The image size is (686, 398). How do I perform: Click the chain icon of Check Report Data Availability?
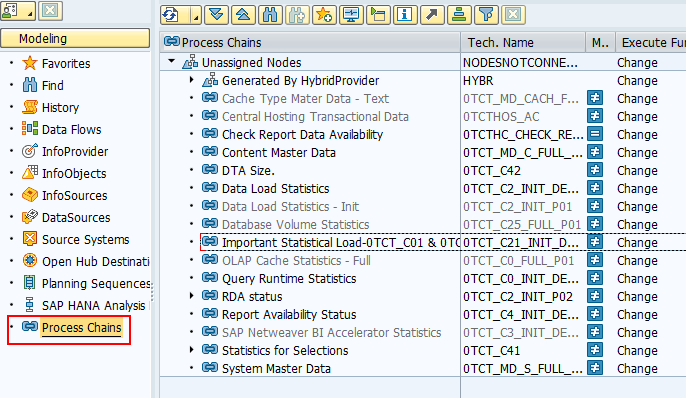click(x=210, y=134)
